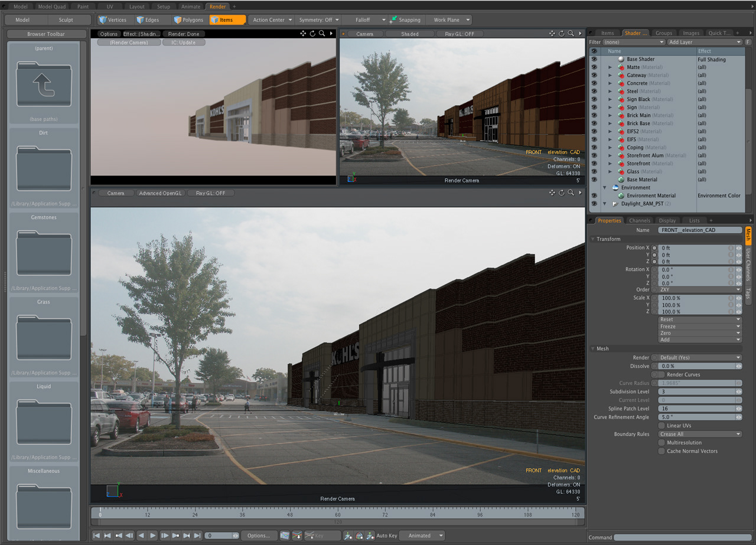
Task: Open the Advanced OpenGL viewport arrow menu
Action: coord(580,192)
